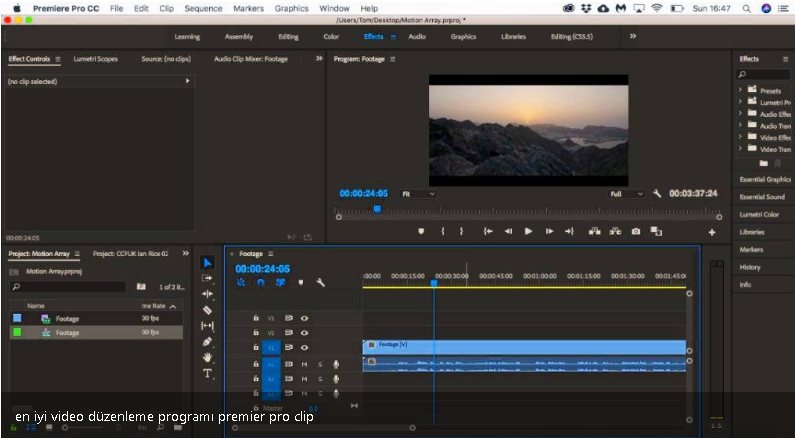The height and width of the screenshot is (438, 796).
Task: Click Go to In point
Action: pyautogui.click(x=488, y=231)
